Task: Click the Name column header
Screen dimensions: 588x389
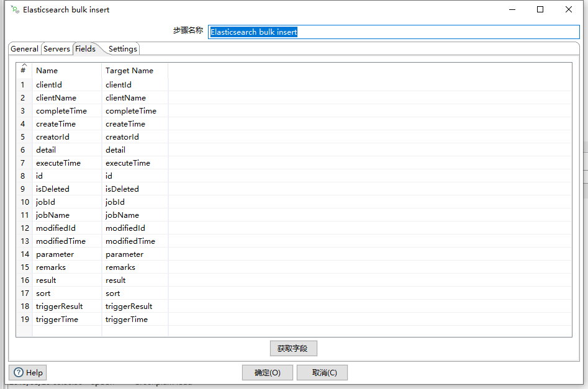Action: [x=47, y=70]
